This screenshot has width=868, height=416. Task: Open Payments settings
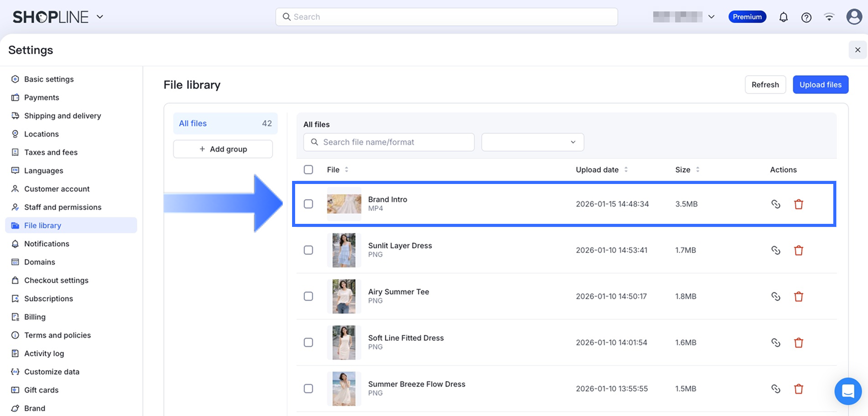click(x=41, y=98)
